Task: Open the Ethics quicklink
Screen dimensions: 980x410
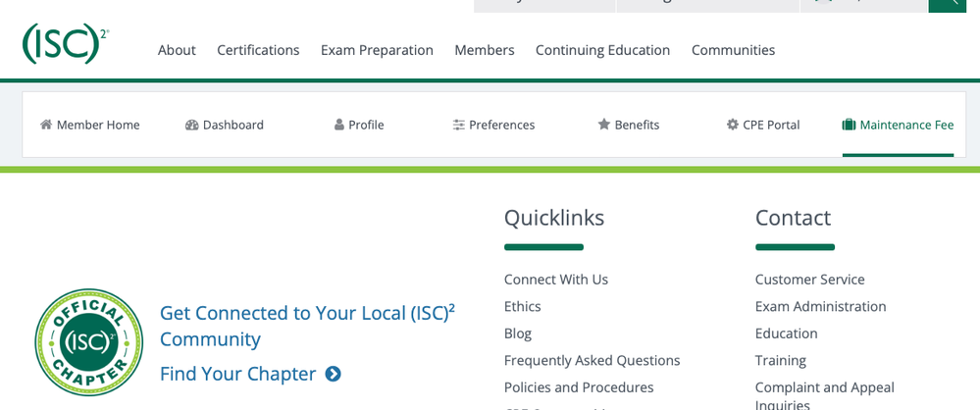Action: click(x=522, y=306)
